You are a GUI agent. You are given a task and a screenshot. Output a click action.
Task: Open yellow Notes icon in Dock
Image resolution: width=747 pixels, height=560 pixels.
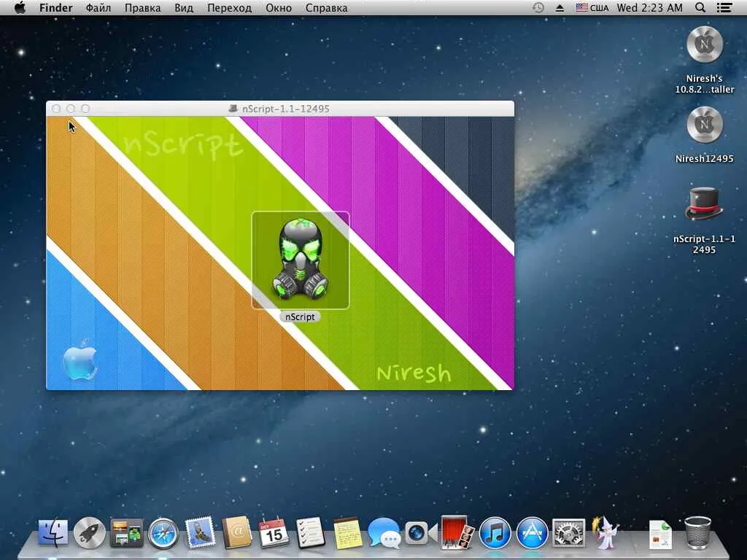point(347,533)
